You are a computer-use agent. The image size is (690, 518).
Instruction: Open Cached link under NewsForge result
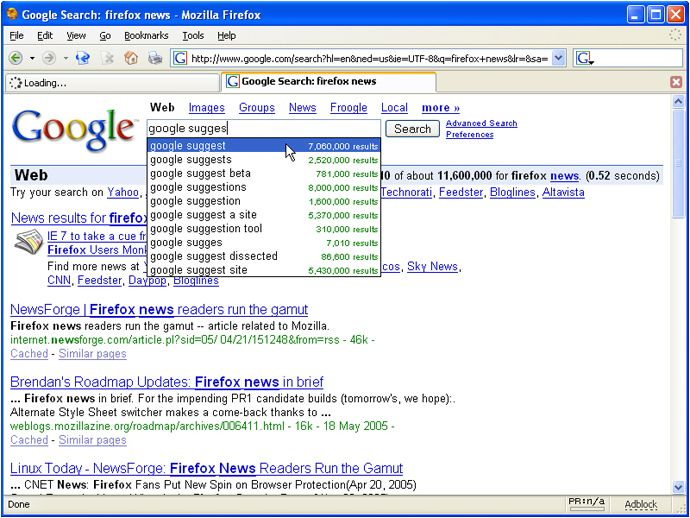29,354
